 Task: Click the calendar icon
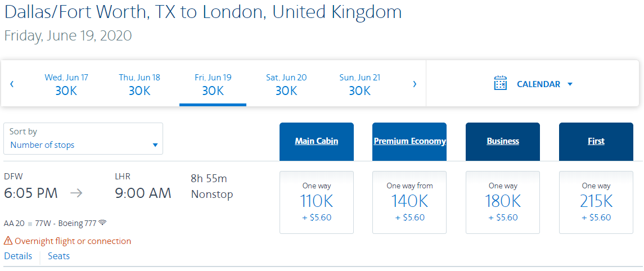pos(500,84)
